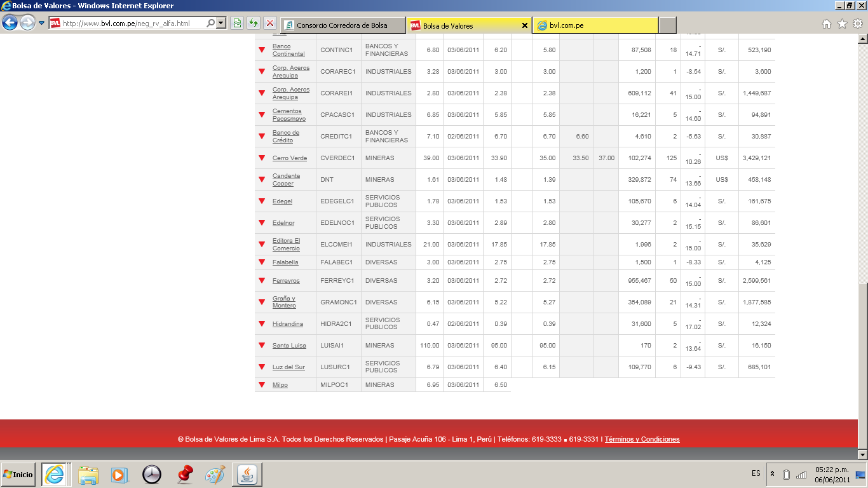The image size is (868, 488).
Task: Switch to the bvl.com.pe tab
Action: (595, 25)
